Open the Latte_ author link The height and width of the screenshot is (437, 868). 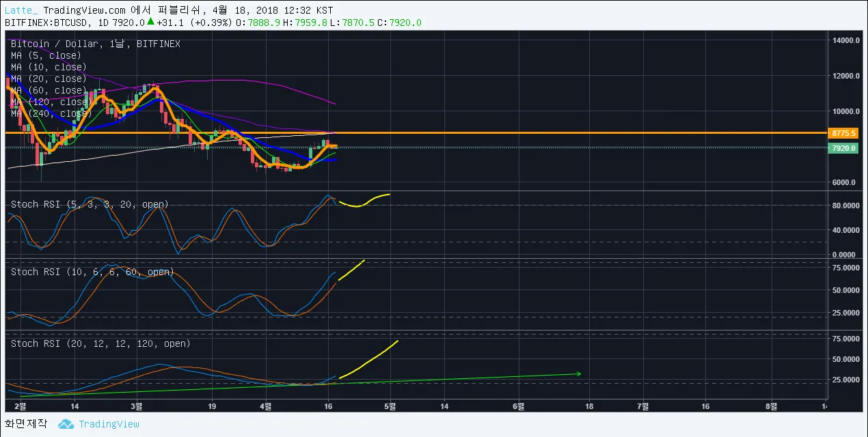[x=21, y=10]
